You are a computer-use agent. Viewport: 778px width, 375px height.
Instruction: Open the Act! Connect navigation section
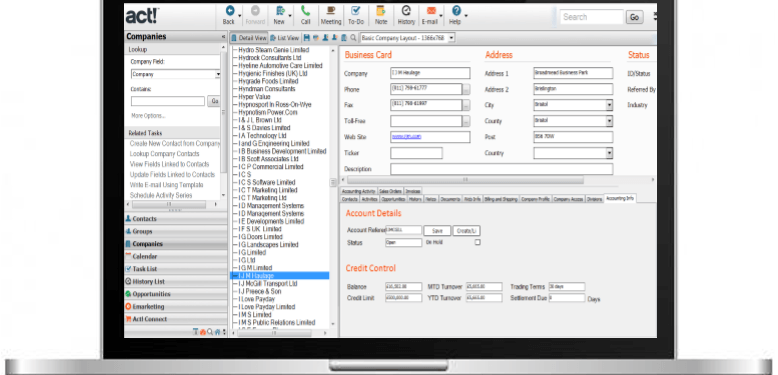coord(175,319)
